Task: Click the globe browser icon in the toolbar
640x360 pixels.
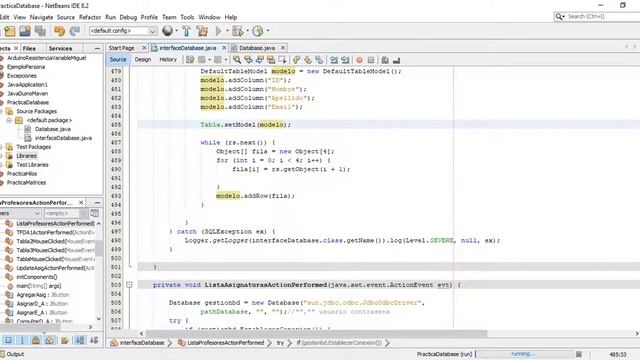Action: click(x=167, y=31)
